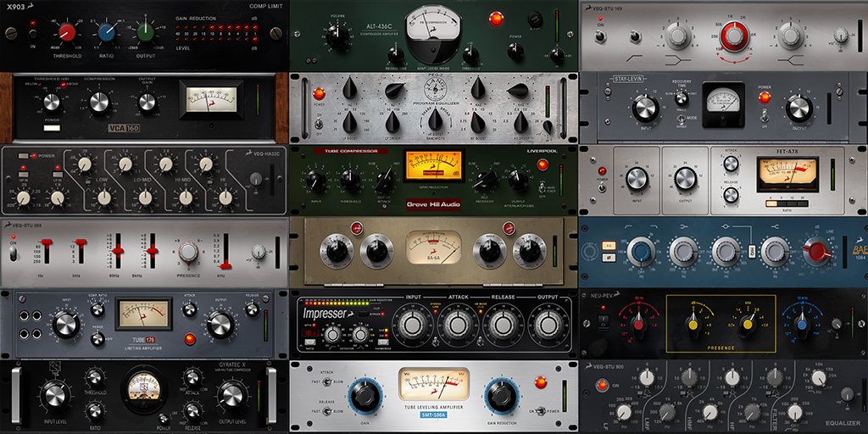The height and width of the screenshot is (434, 868).
Task: Click the red ON button on VEQ-STU 900
Action: pos(602,385)
